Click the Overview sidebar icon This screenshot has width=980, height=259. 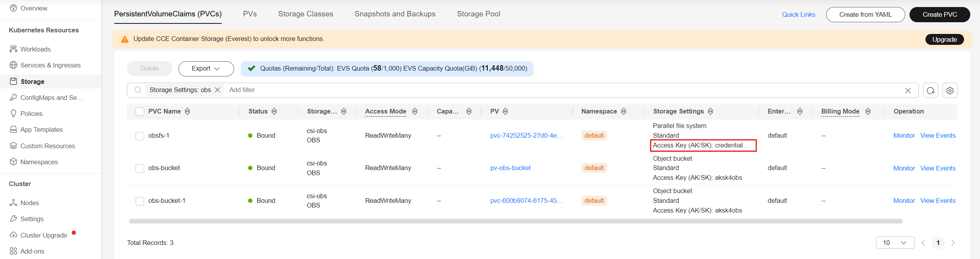coord(13,8)
